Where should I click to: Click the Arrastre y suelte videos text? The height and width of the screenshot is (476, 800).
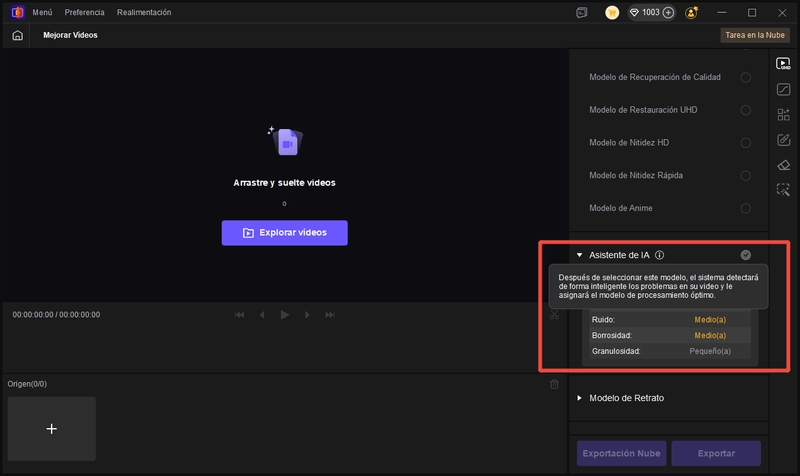coord(284,183)
